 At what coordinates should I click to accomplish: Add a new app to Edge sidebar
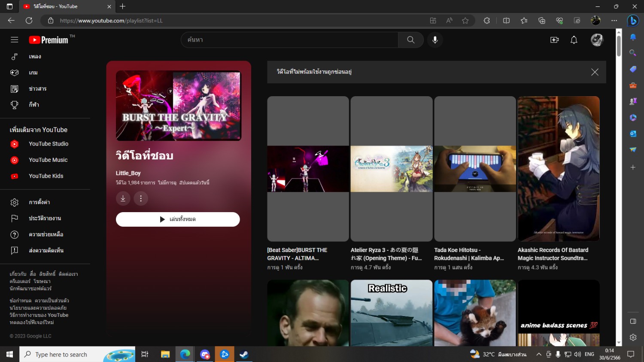tap(633, 167)
